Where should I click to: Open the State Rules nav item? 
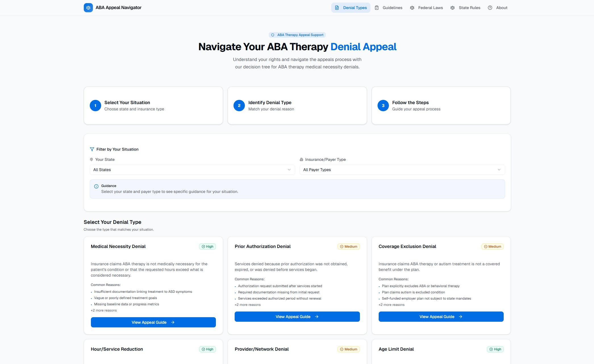tap(469, 8)
